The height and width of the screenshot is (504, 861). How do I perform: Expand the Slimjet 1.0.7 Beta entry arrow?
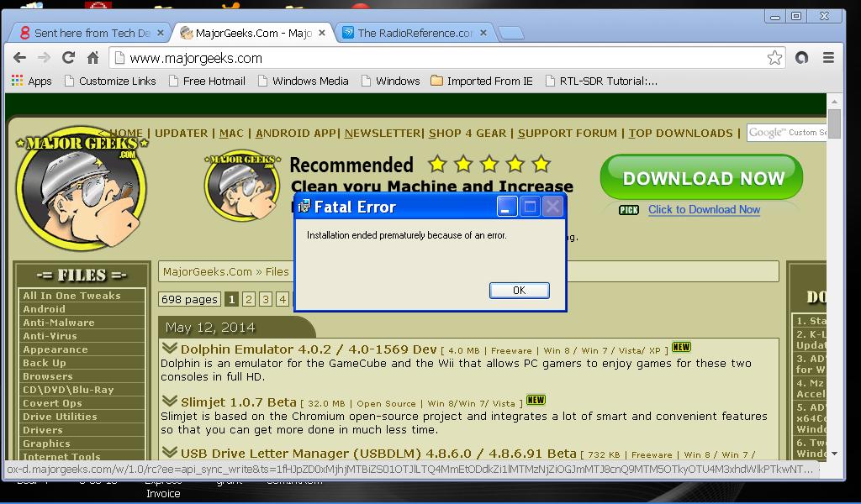pos(170,402)
